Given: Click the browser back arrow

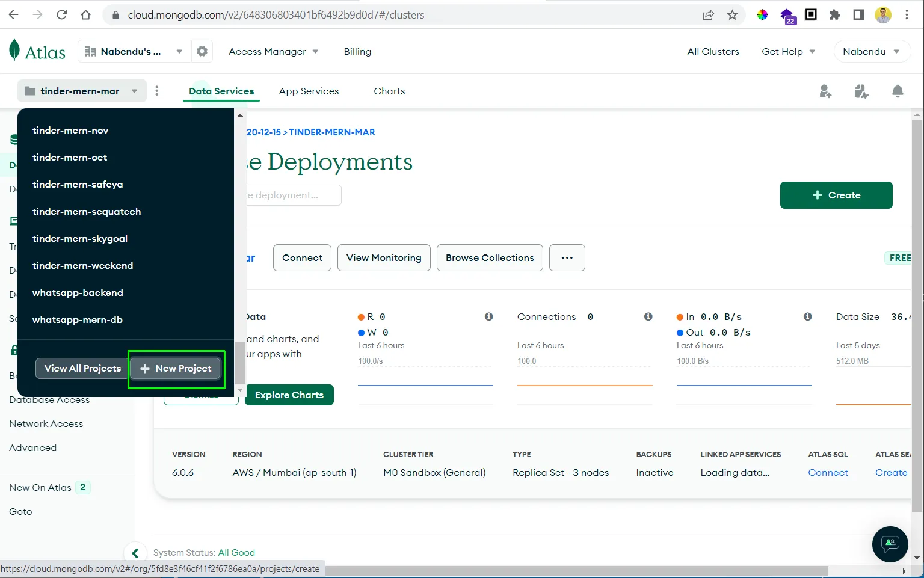Looking at the screenshot, I should pos(13,15).
